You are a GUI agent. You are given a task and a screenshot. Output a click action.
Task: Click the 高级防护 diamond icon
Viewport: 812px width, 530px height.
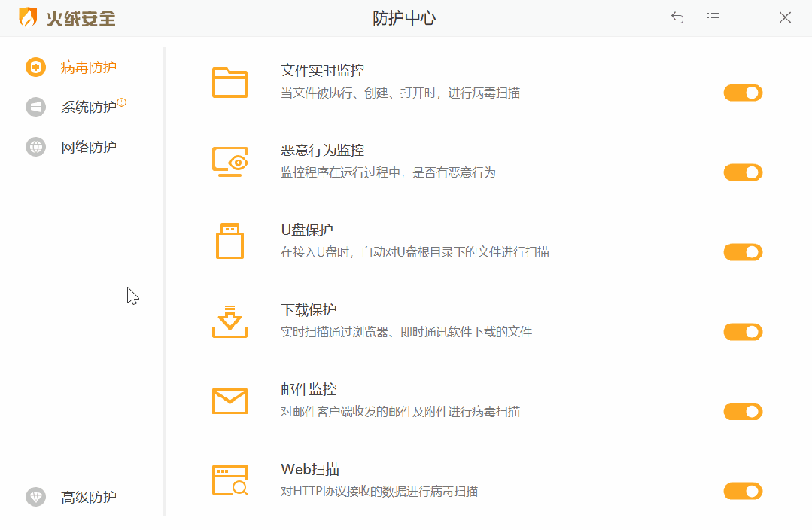click(35, 498)
